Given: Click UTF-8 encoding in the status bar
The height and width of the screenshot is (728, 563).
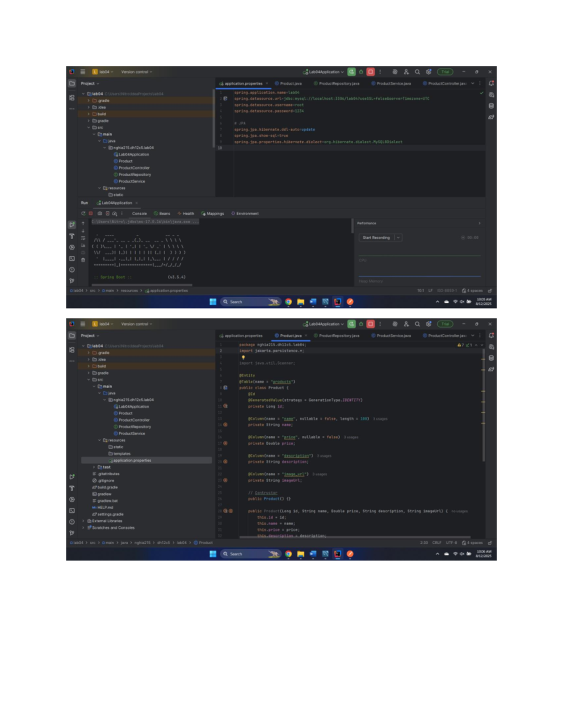Looking at the screenshot, I should (451, 543).
